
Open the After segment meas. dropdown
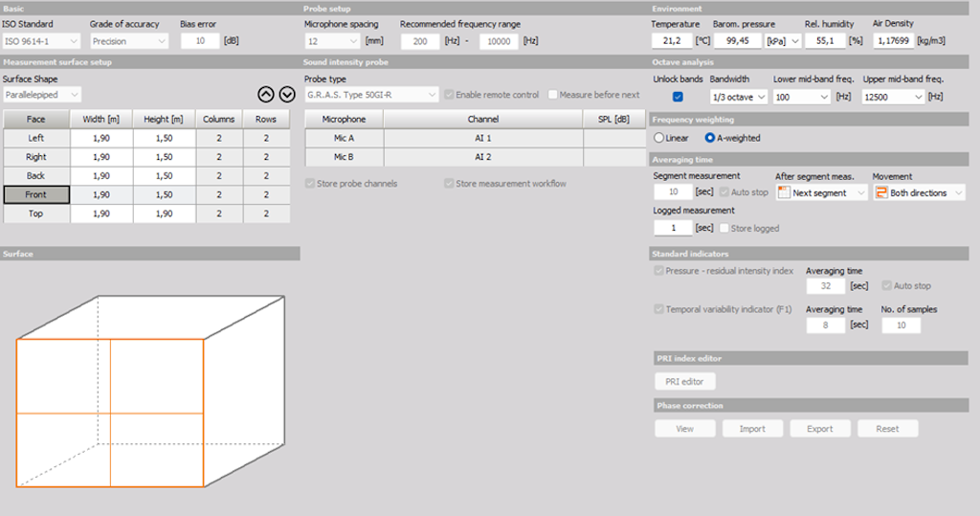pos(822,192)
